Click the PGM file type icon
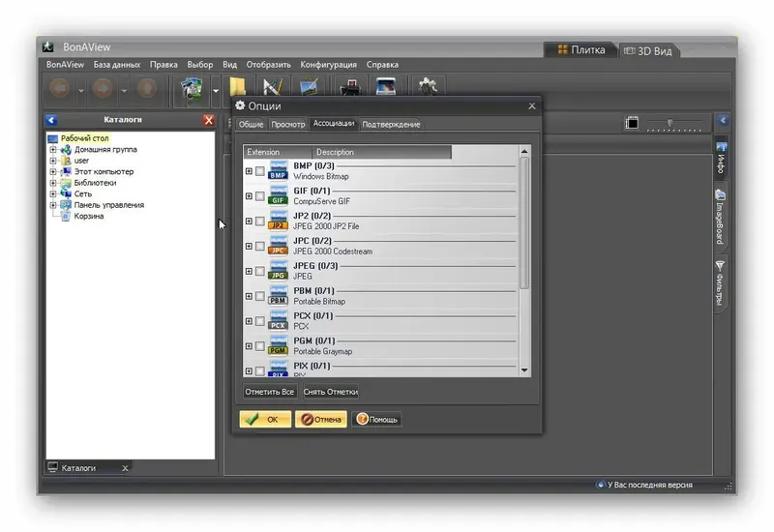774x532 pixels. (x=278, y=346)
